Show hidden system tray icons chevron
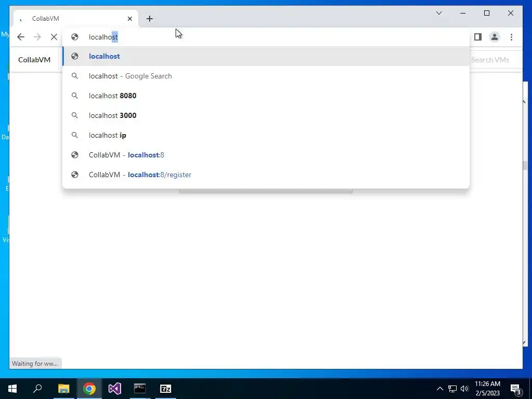Image resolution: width=532 pixels, height=399 pixels. click(x=440, y=389)
